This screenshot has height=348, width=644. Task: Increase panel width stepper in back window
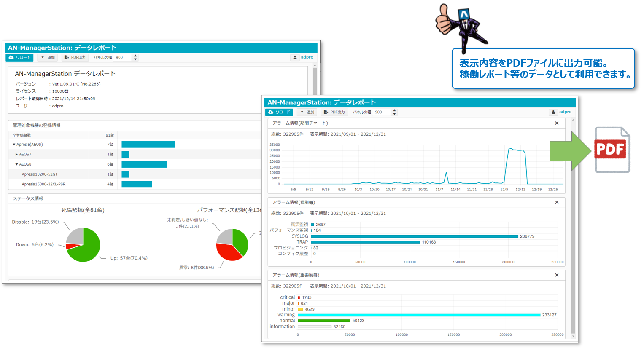point(135,56)
